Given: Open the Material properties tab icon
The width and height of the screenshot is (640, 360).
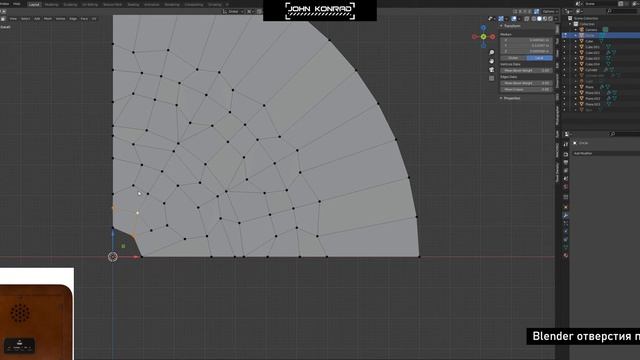Looking at the screenshot, I should (x=566, y=255).
